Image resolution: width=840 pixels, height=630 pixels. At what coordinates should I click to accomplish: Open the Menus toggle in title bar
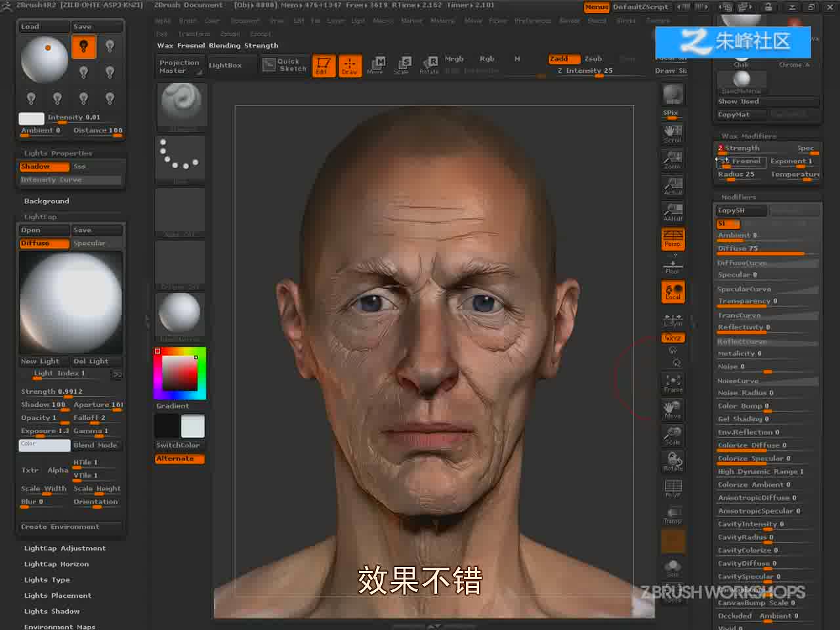[597, 7]
